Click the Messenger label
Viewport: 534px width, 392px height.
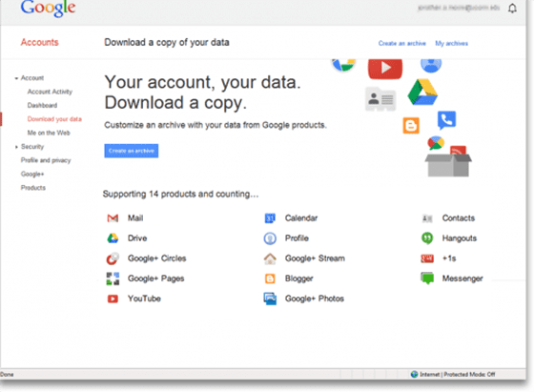click(x=462, y=279)
